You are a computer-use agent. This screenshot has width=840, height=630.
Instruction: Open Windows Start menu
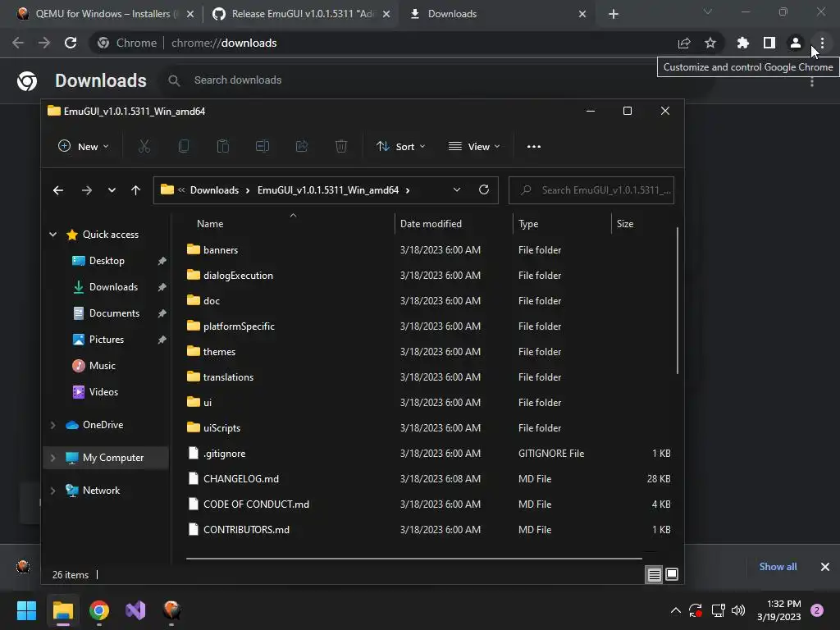pos(26,610)
